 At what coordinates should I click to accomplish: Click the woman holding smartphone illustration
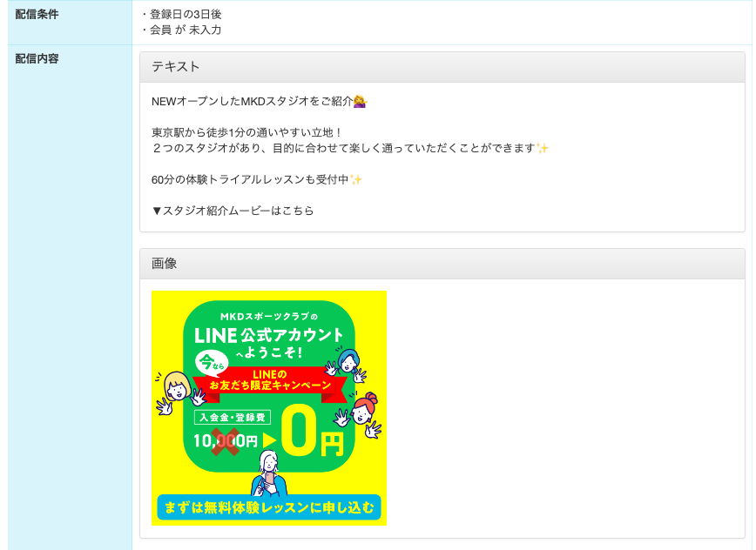pyautogui.click(x=269, y=473)
